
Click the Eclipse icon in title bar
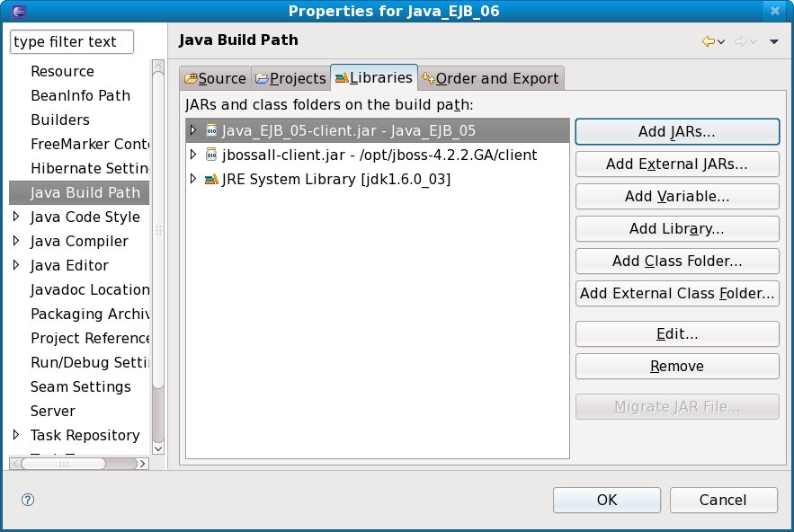coord(12,11)
